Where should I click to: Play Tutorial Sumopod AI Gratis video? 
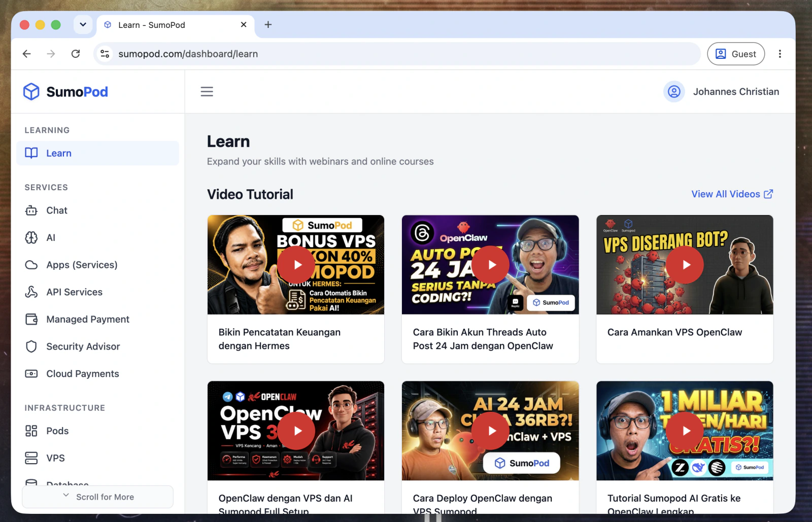[685, 431]
